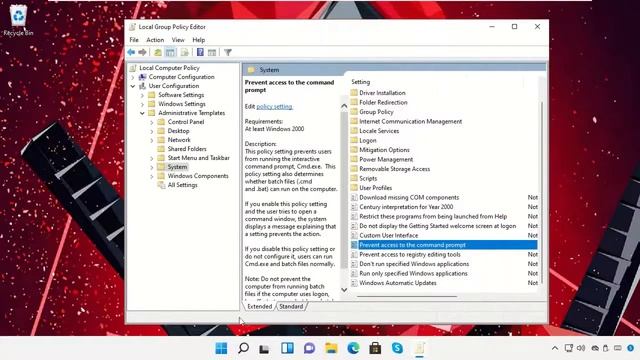Open the Recycle Bin desktop icon
The width and height of the screenshot is (640, 360).
18,20
